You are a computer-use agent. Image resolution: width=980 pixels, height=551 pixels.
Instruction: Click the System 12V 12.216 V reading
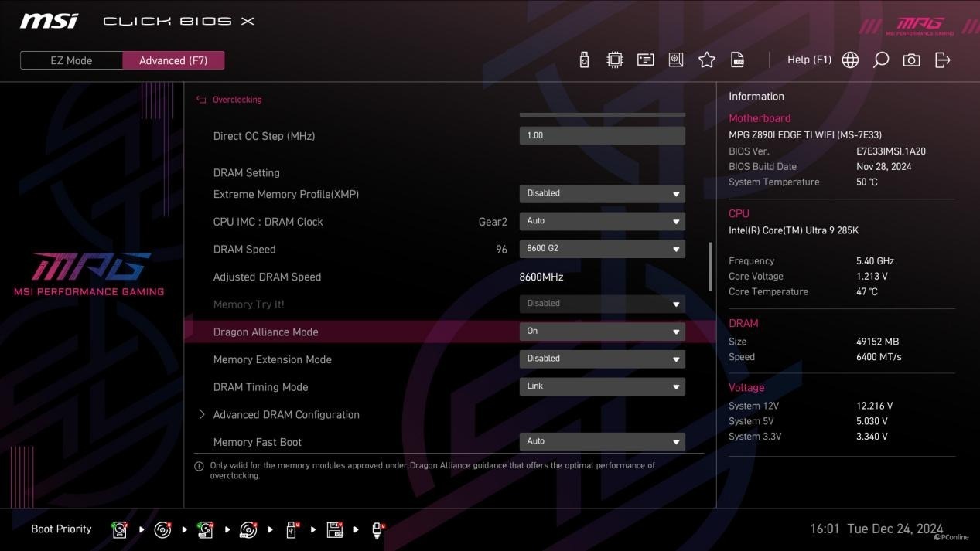pyautogui.click(x=875, y=406)
